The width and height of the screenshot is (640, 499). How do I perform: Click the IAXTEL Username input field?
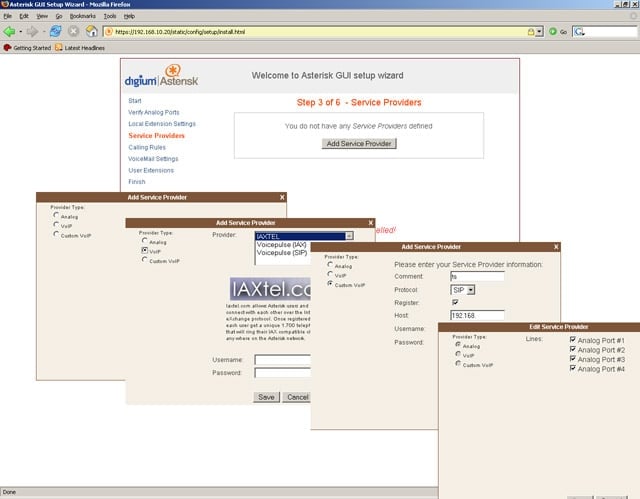(x=282, y=359)
